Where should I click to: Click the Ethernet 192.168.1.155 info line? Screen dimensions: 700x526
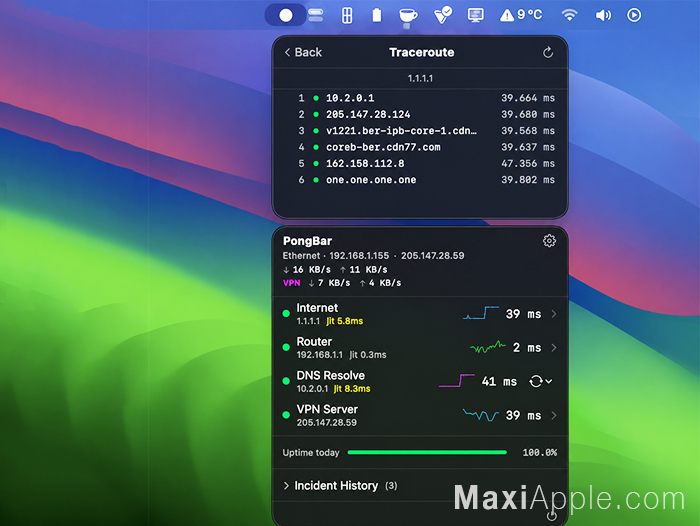coord(373,256)
